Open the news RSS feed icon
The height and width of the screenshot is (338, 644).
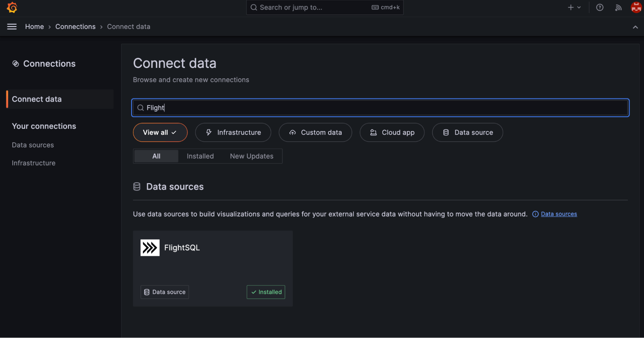[618, 7]
